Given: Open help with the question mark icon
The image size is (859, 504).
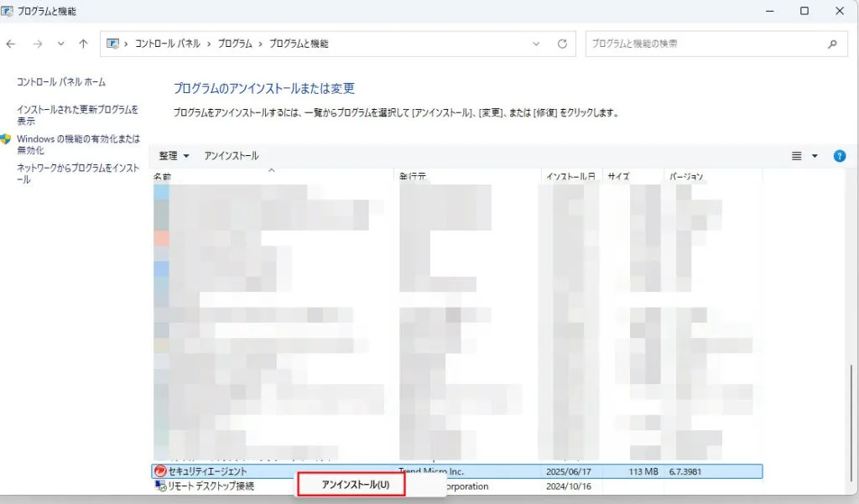Looking at the screenshot, I should click(839, 156).
